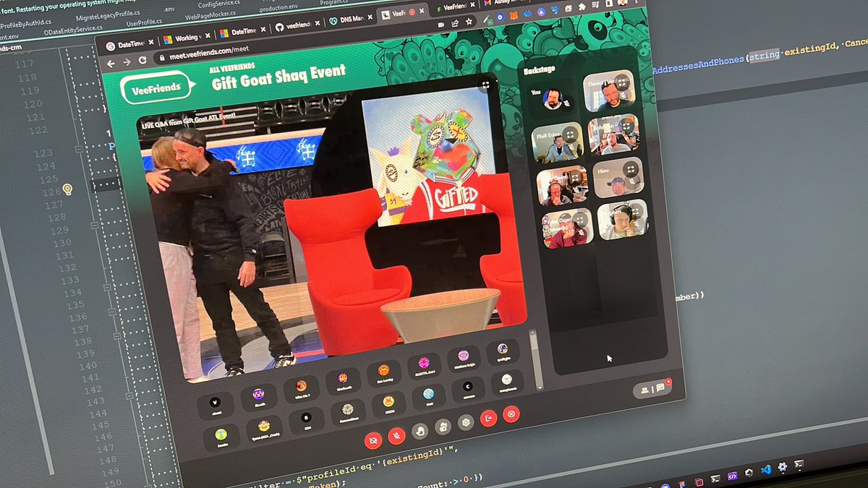868x488 pixels.
Task: Expand the main video to fullscreen
Action: 486,85
